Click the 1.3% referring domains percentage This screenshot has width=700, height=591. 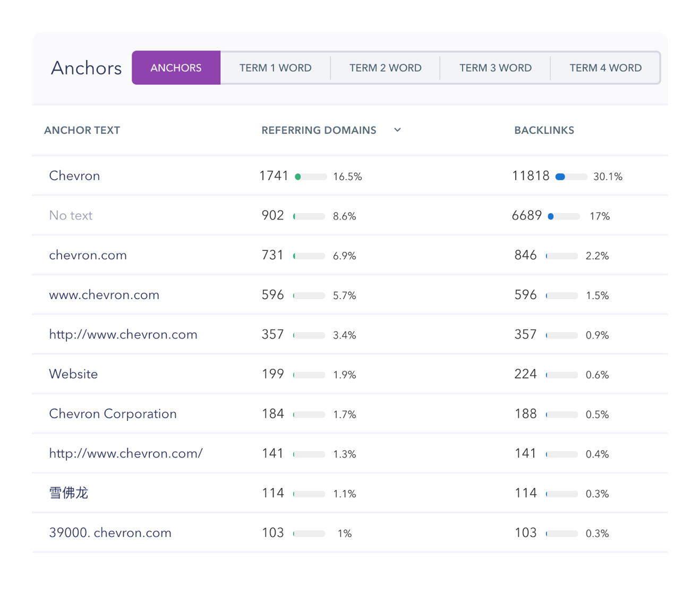[x=344, y=454]
